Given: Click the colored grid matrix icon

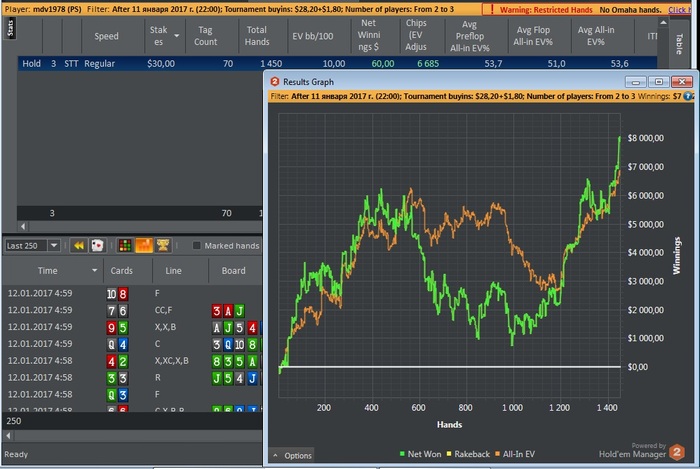Looking at the screenshot, I should click(125, 245).
